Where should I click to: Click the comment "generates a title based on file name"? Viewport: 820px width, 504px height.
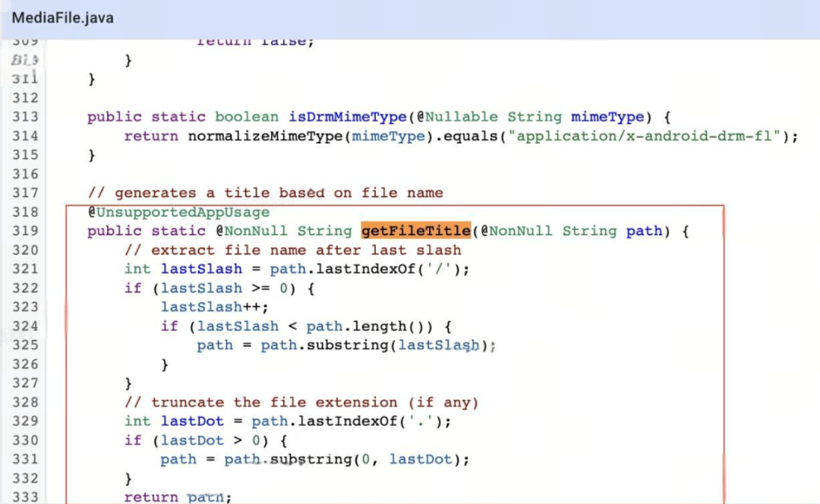tap(265, 193)
